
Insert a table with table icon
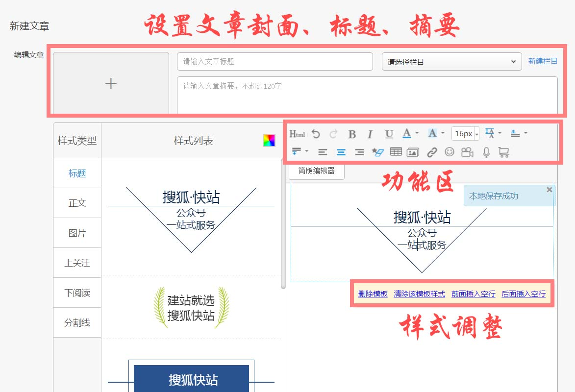[396, 152]
